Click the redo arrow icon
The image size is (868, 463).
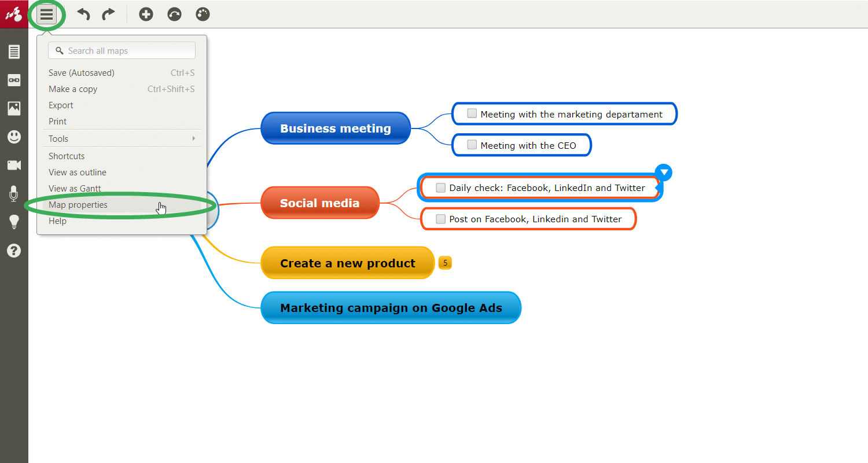[108, 14]
